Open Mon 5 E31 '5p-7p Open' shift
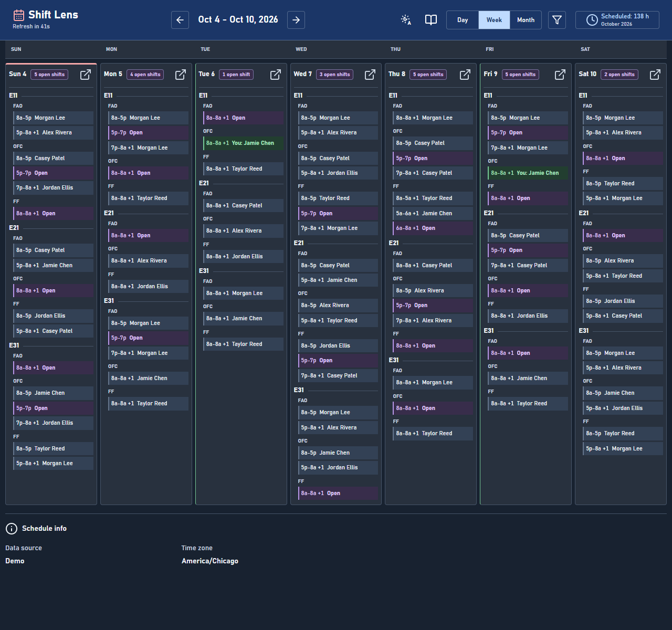This screenshot has height=630, width=672. point(148,338)
